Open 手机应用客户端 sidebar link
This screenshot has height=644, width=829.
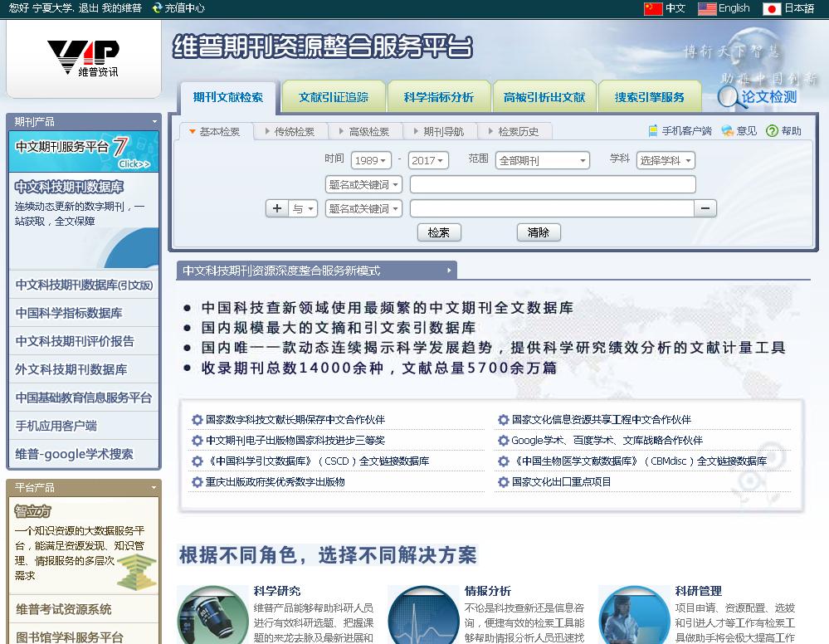[56, 426]
